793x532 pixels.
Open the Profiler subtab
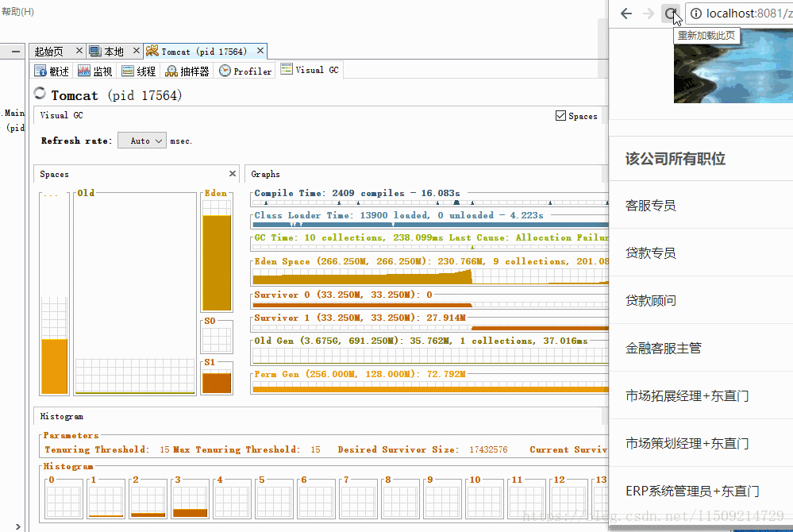pyautogui.click(x=245, y=71)
